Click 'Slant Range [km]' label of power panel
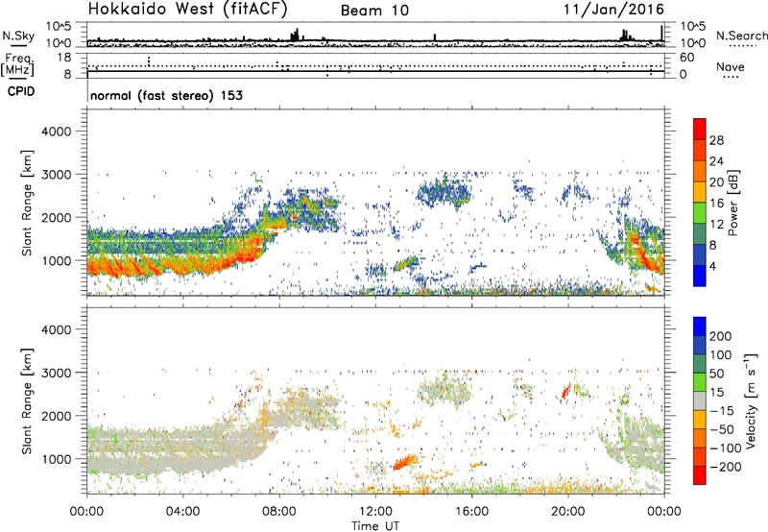The height and width of the screenshot is (532, 768). pos(27,203)
